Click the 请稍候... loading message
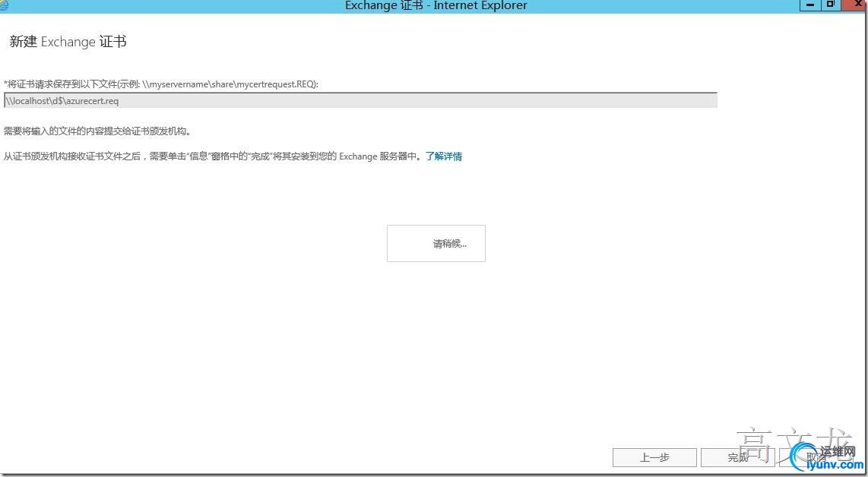This screenshot has width=868, height=477. click(x=436, y=244)
